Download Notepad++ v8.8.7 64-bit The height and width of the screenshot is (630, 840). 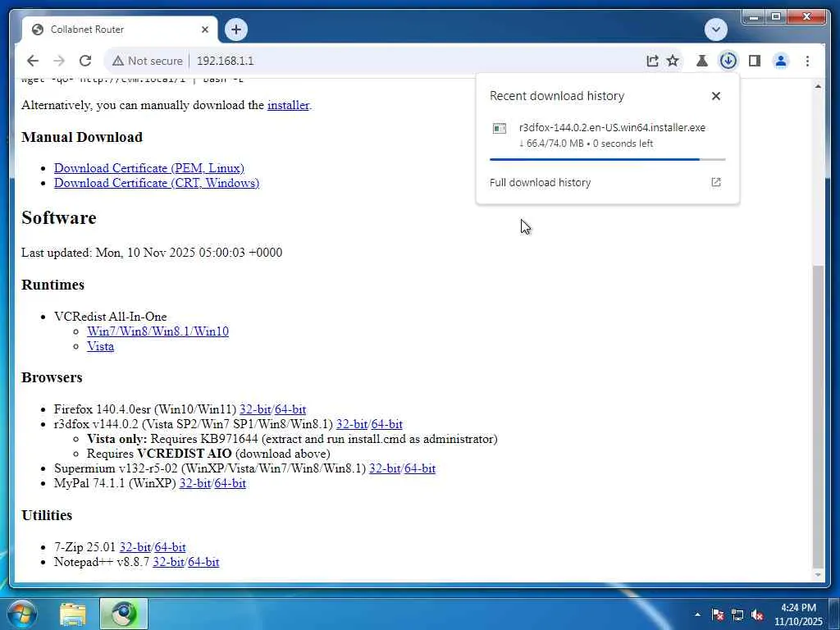point(203,562)
